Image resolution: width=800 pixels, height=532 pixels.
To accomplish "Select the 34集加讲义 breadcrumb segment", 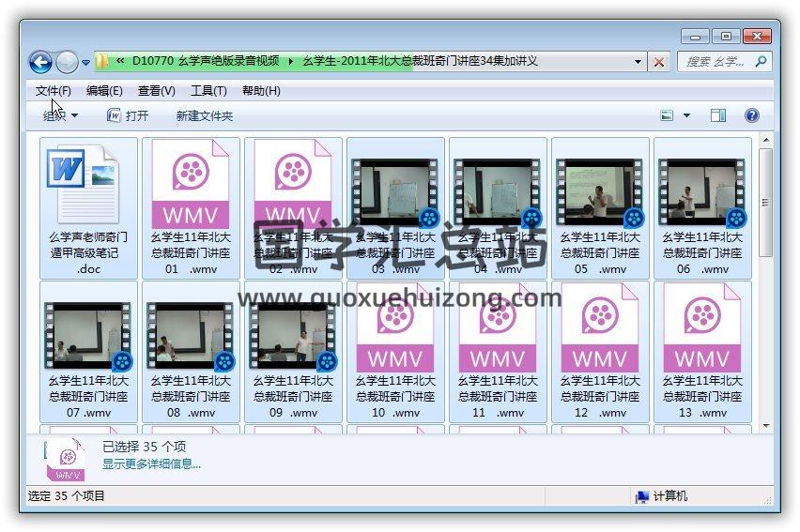I will pos(421,61).
